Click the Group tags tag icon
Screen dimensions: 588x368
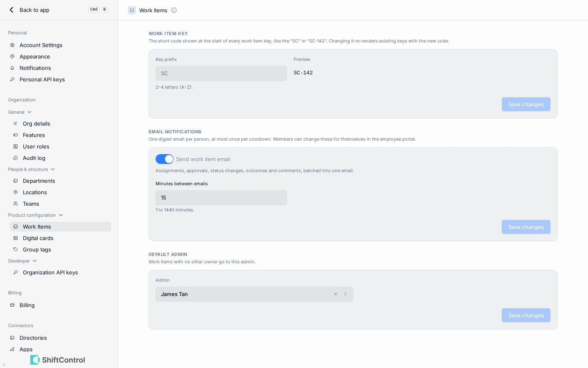pos(16,249)
